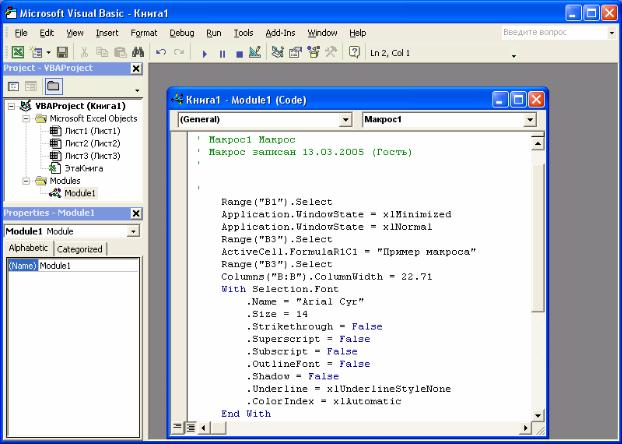Image resolution: width=622 pixels, height=444 pixels.
Task: Click the (Name) property value Module1
Action: pos(89,266)
